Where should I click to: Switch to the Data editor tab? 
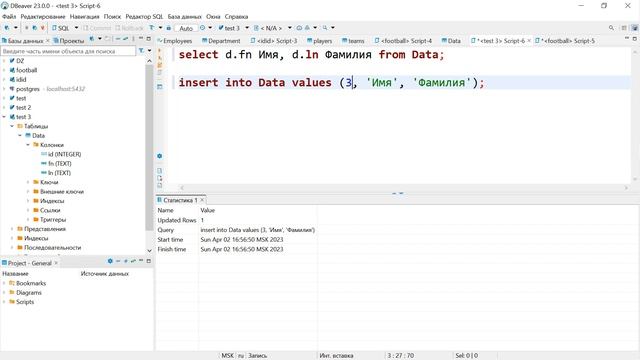[x=451, y=41]
